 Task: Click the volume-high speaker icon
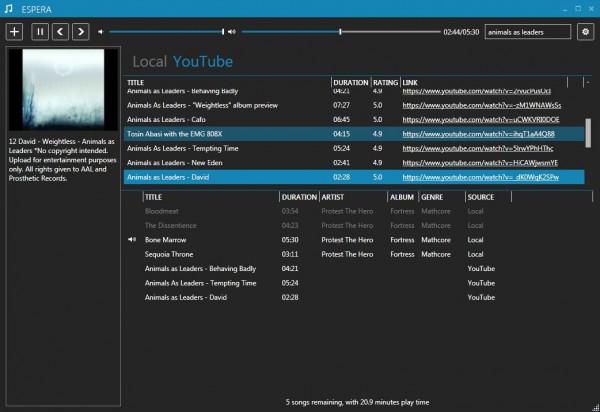click(232, 32)
